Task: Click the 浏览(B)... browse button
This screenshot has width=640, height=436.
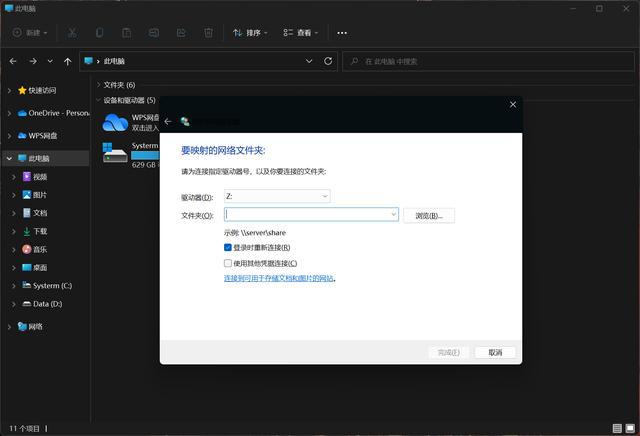Action: click(x=429, y=216)
